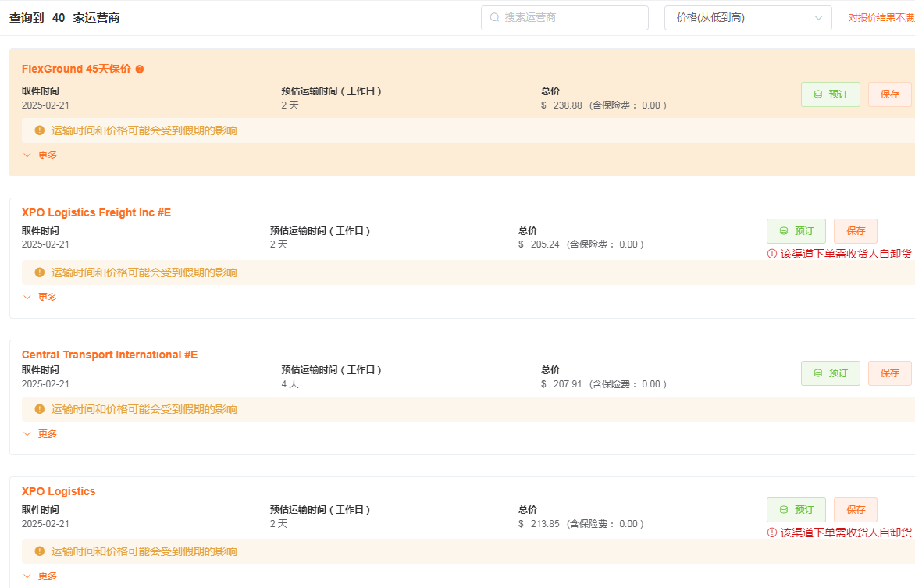Focus the 搜索运营商 search field
915x588 pixels.
click(x=565, y=17)
